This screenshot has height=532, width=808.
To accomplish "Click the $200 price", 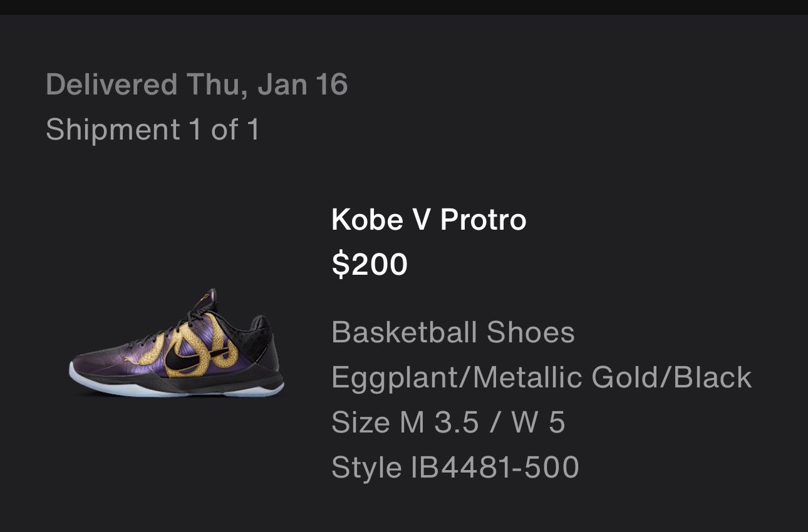I will coord(370,264).
